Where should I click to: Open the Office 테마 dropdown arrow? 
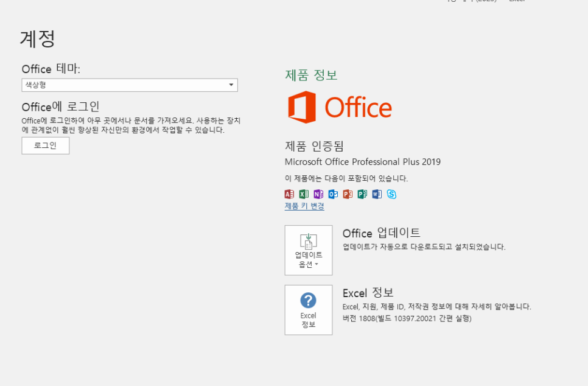pyautogui.click(x=231, y=85)
